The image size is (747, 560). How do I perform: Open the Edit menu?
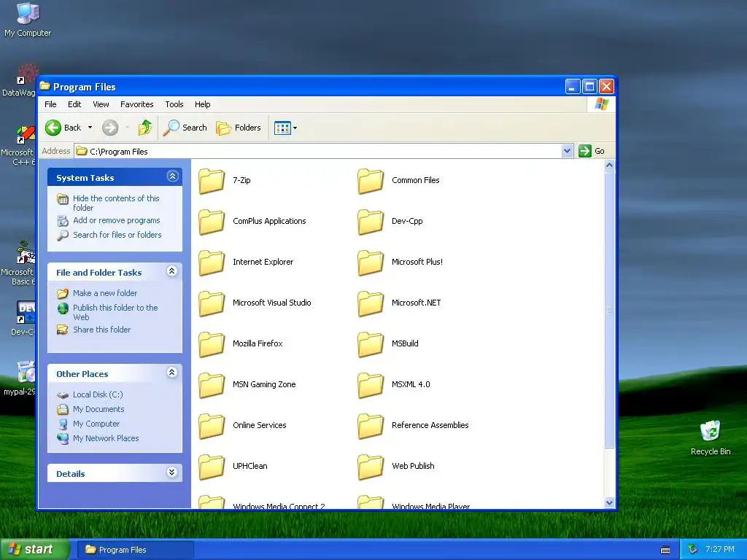74,104
